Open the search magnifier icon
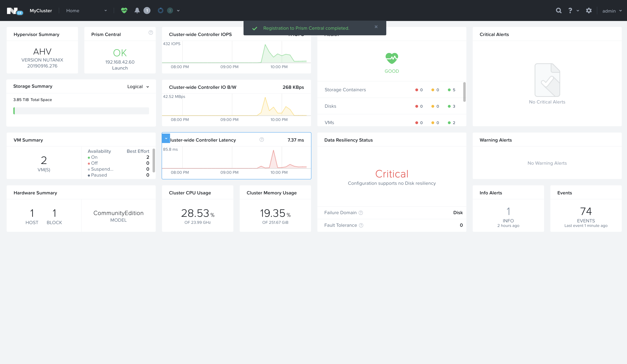Image resolution: width=627 pixels, height=364 pixels. [x=559, y=10]
